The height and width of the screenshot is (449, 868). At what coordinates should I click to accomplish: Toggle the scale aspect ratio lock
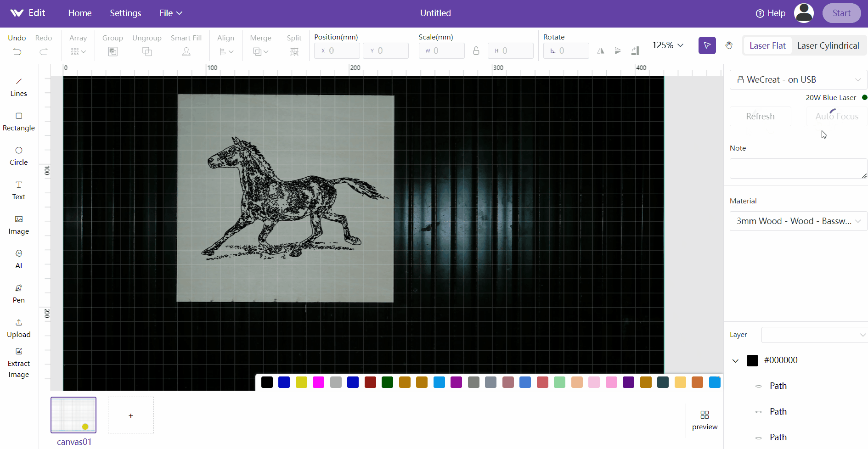[476, 51]
